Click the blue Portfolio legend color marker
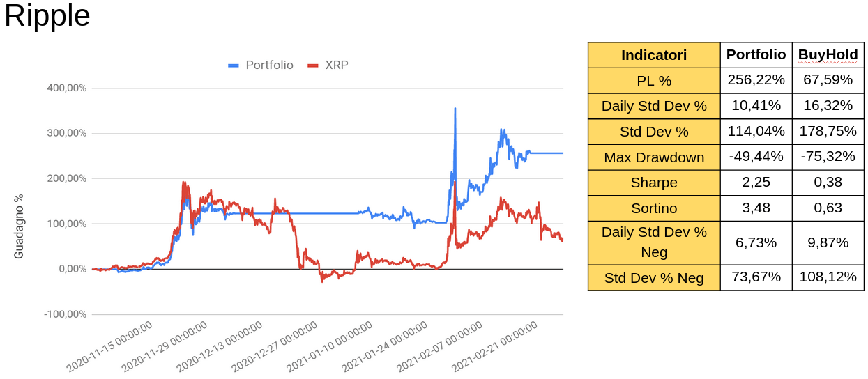 click(234, 65)
